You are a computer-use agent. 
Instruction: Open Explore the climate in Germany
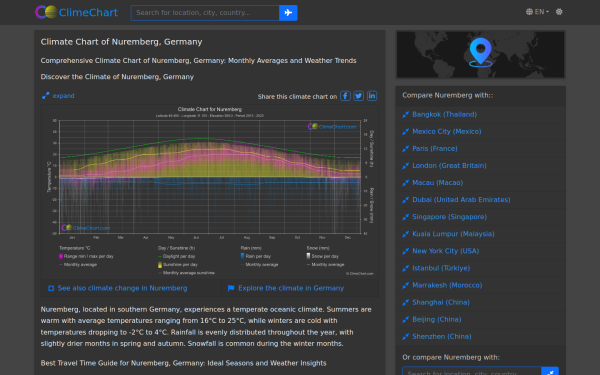291,288
